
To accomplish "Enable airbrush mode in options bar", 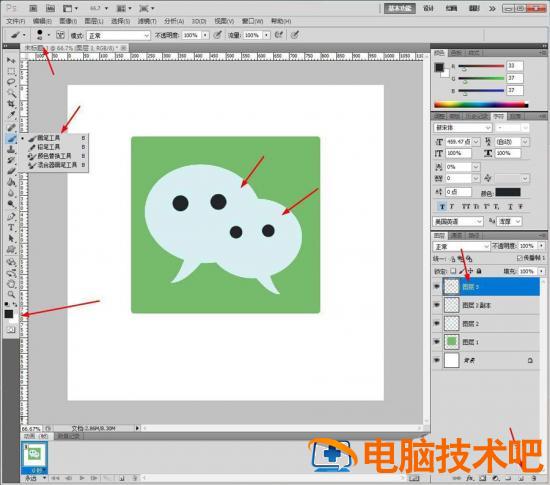I will (x=279, y=35).
